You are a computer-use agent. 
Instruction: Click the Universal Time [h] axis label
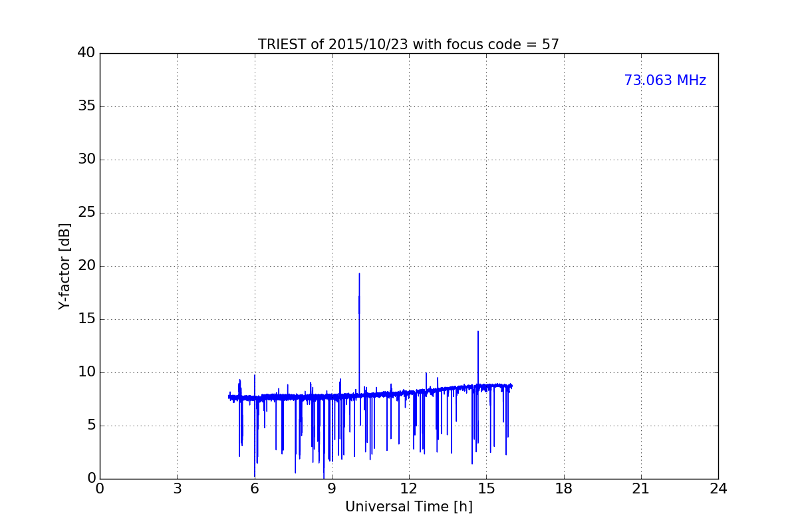[x=408, y=507]
